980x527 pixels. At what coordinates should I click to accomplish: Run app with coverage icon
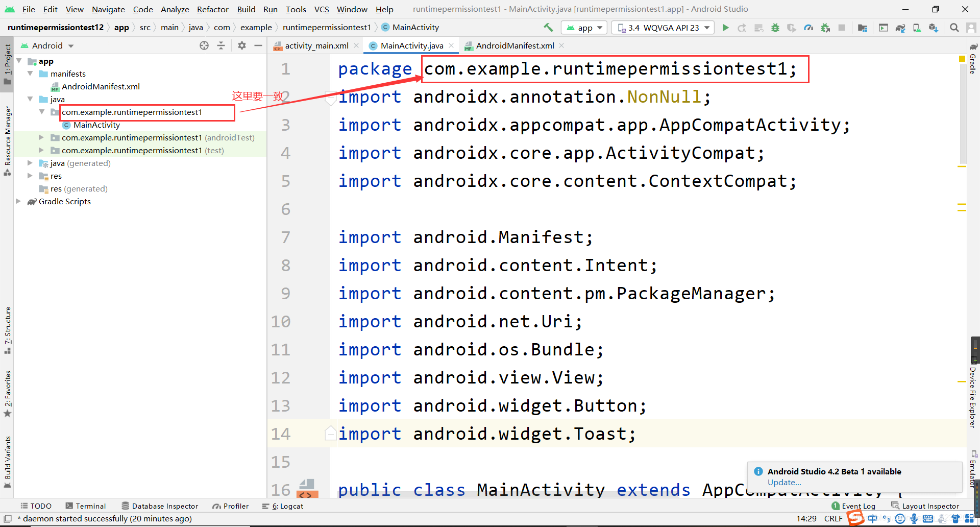point(791,28)
